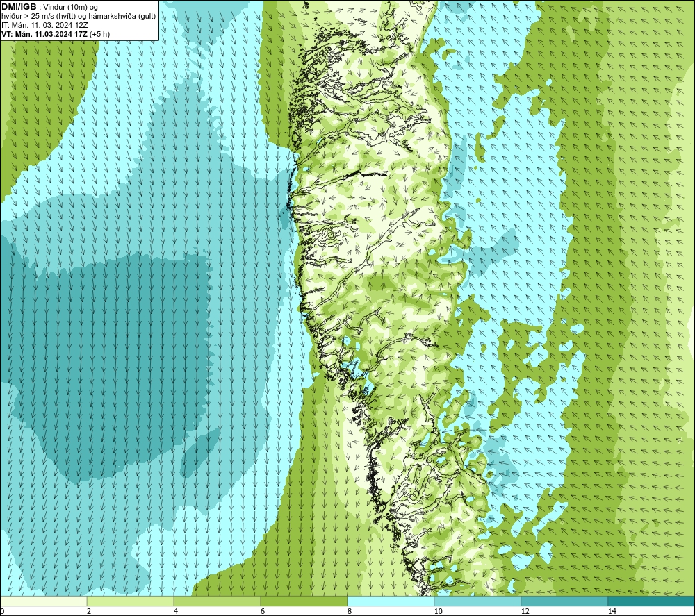Screen dimensions: 695x616
Task: Click the light cyan 8–10 m/s legend swatch
Action: [391, 601]
